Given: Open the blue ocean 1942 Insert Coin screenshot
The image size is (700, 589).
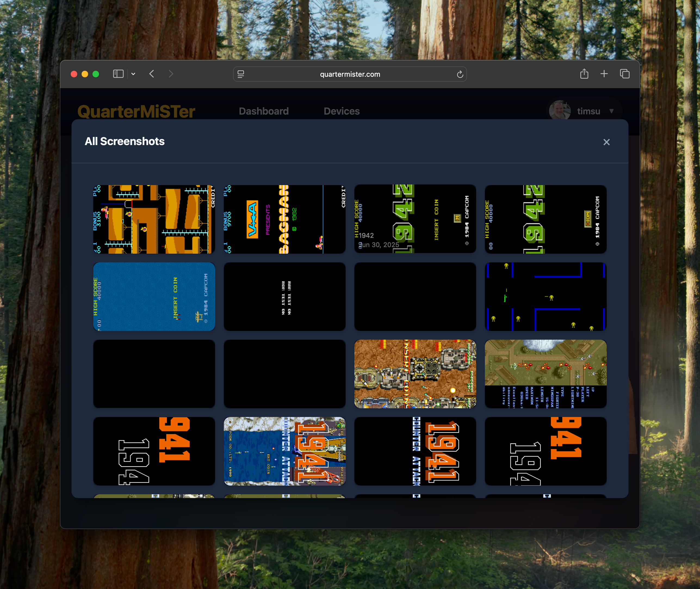Looking at the screenshot, I should [x=154, y=296].
